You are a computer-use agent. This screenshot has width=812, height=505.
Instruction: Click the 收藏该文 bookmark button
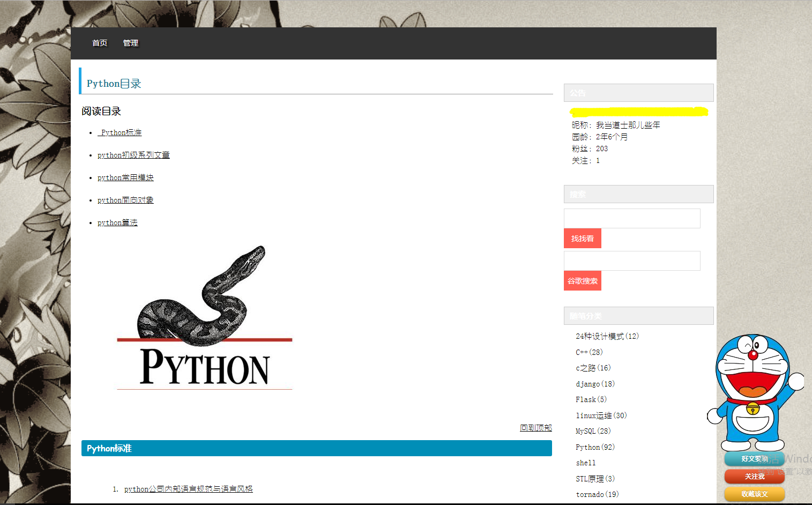click(x=755, y=494)
